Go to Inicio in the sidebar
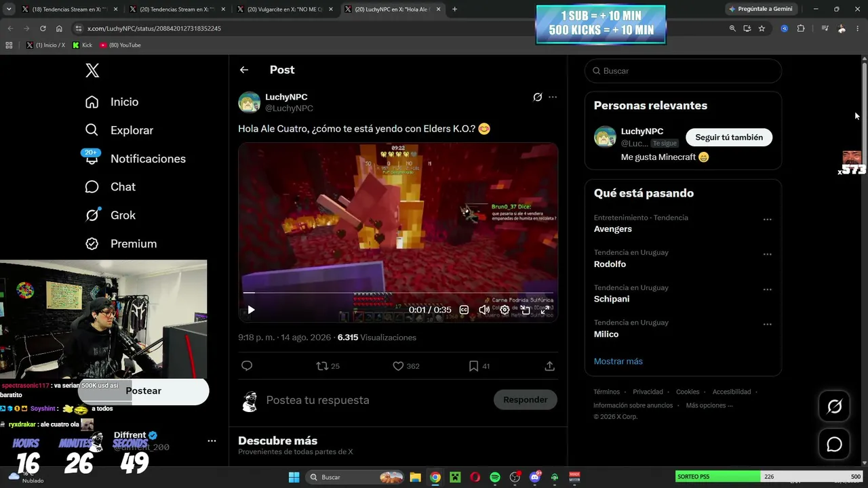 (111, 102)
